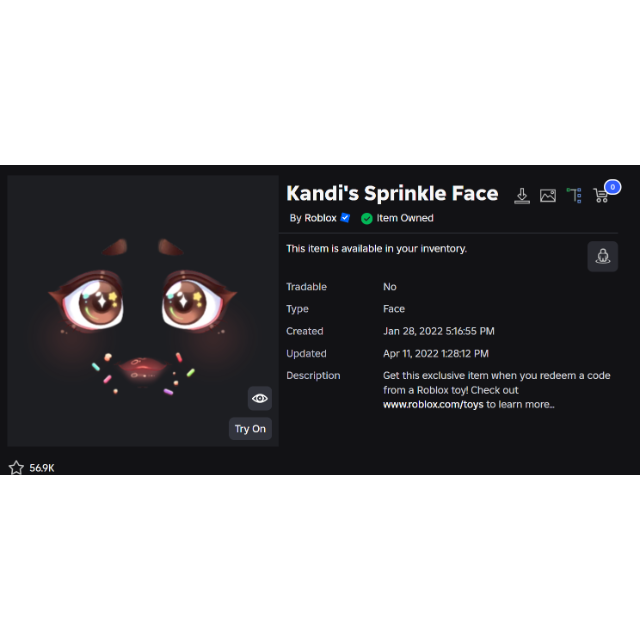640x640 pixels.
Task: Click the download asset icon
Action: 522,196
